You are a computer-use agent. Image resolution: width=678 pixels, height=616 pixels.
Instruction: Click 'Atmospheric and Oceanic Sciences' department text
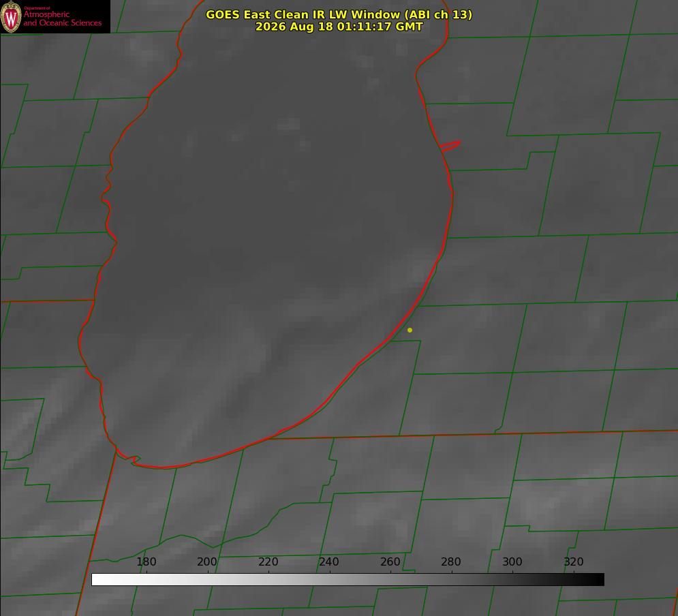point(62,18)
